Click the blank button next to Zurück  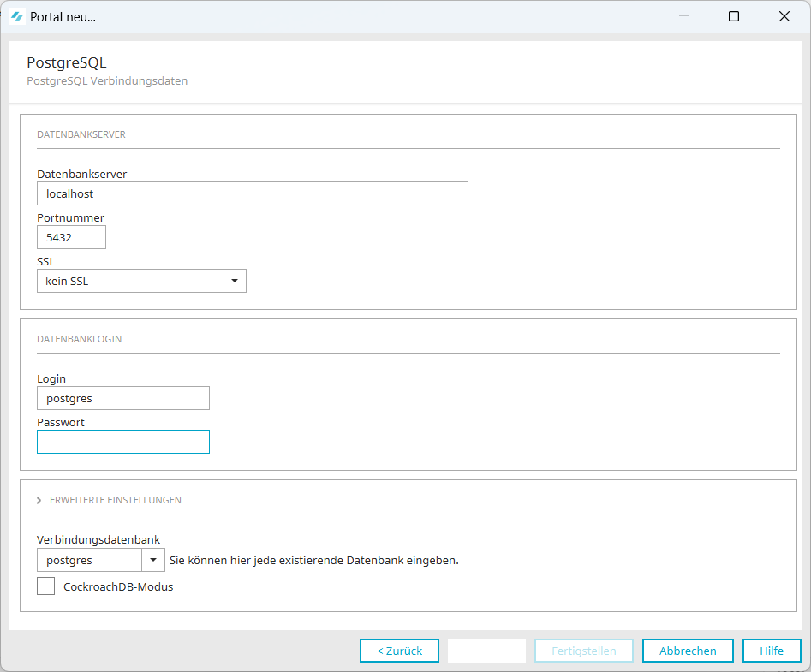click(x=486, y=651)
